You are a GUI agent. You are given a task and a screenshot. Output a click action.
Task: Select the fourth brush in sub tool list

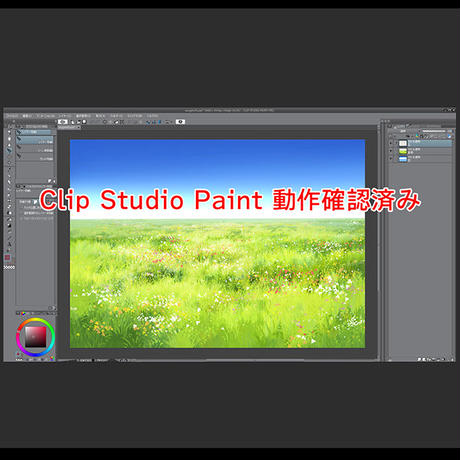[35, 158]
